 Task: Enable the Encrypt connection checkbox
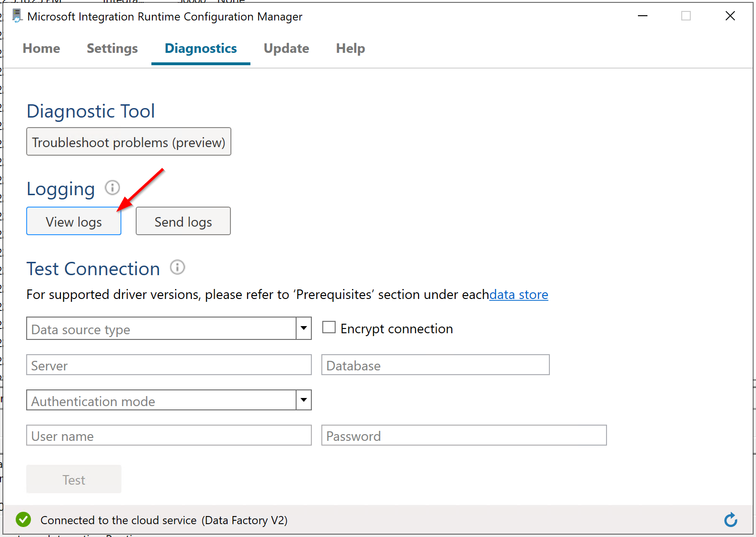pyautogui.click(x=329, y=328)
